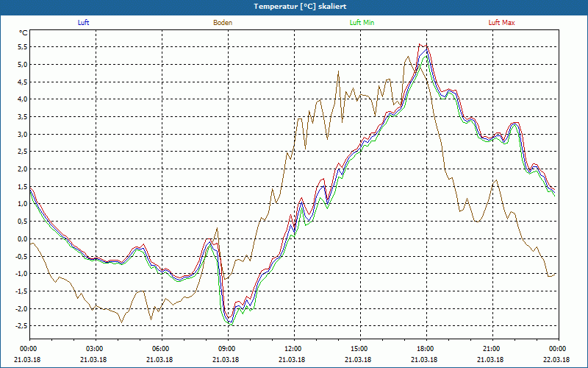Screen dimensions: 588x368
Task: Click the '-1,5' y-axis value
Action: (x=22, y=291)
